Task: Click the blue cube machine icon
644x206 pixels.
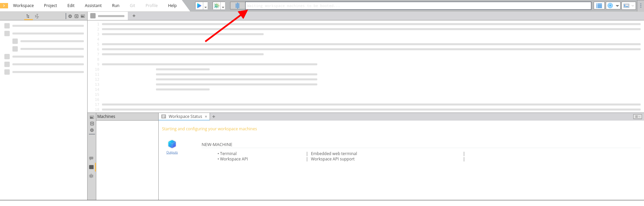Action: click(x=172, y=144)
